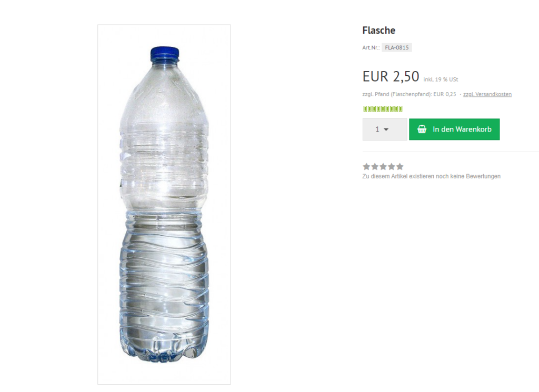Click the "inkl. 19 % USt" tax note
The height and width of the screenshot is (392, 539).
441,80
